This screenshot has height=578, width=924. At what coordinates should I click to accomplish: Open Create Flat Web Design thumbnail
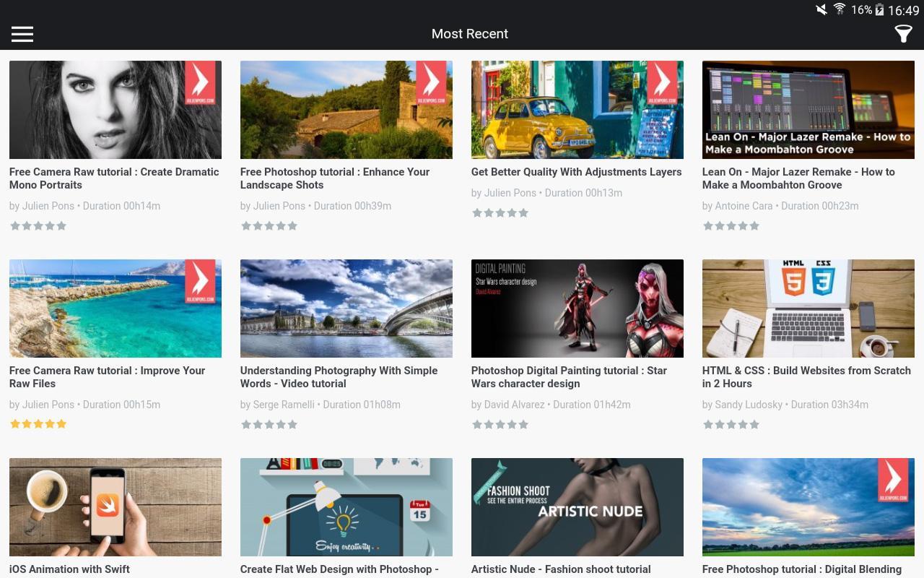pos(346,507)
